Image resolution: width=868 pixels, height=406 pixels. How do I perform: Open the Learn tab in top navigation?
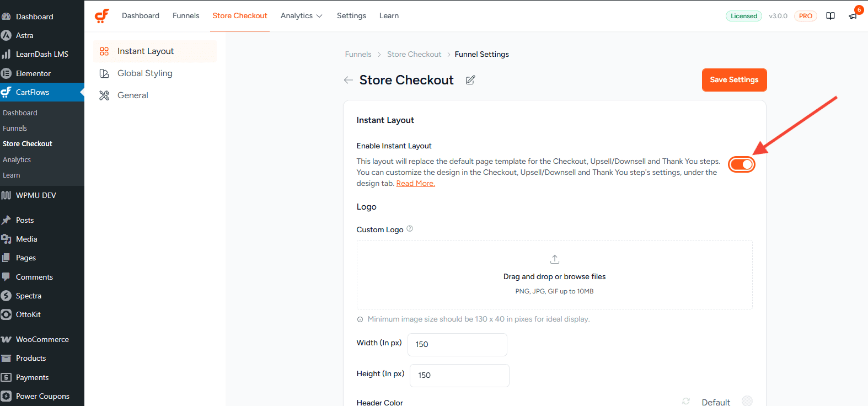(x=389, y=16)
